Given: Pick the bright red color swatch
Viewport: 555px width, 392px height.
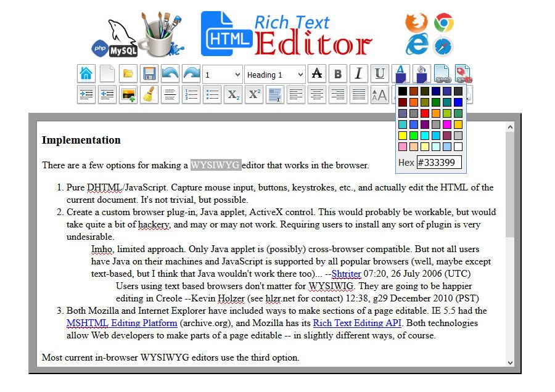Looking at the screenshot, I should pos(425,113).
